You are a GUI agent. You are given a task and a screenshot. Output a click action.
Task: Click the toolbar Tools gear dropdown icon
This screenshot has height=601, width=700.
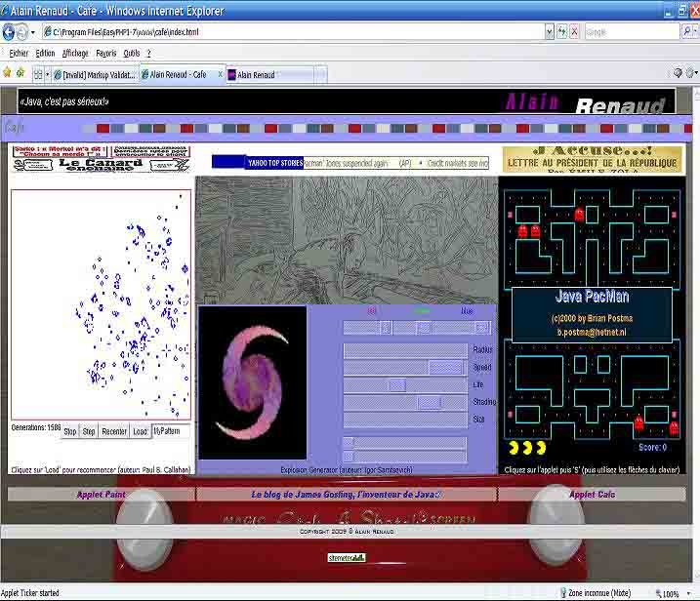pyautogui.click(x=692, y=73)
